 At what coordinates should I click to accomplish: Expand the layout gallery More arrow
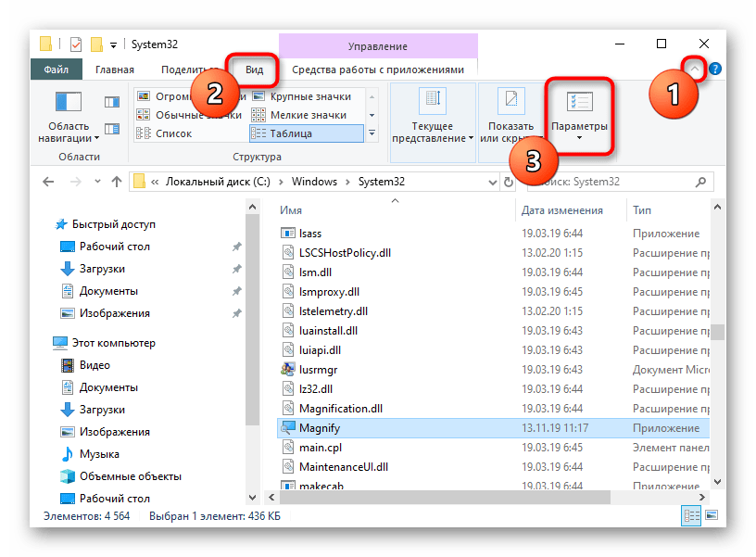point(372,133)
